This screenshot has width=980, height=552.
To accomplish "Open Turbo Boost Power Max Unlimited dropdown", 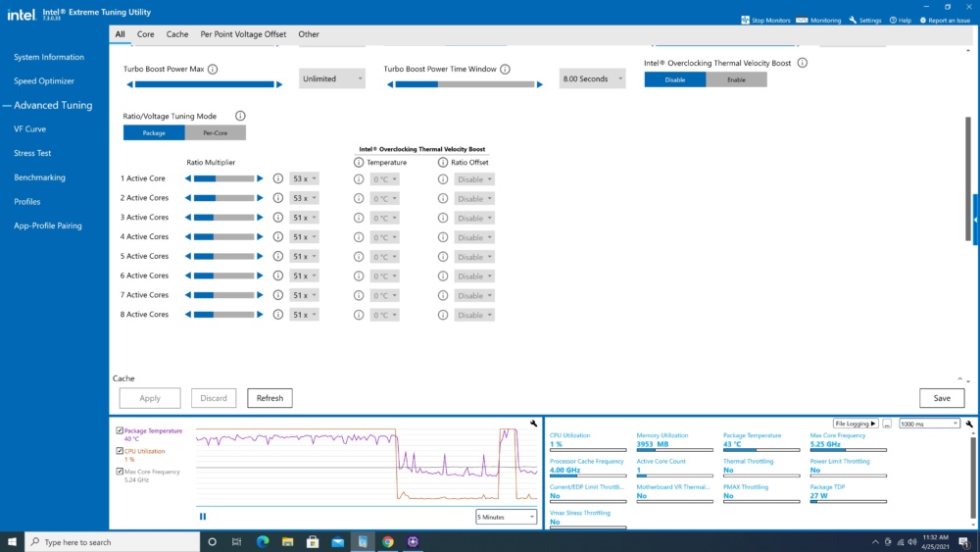I will [332, 78].
